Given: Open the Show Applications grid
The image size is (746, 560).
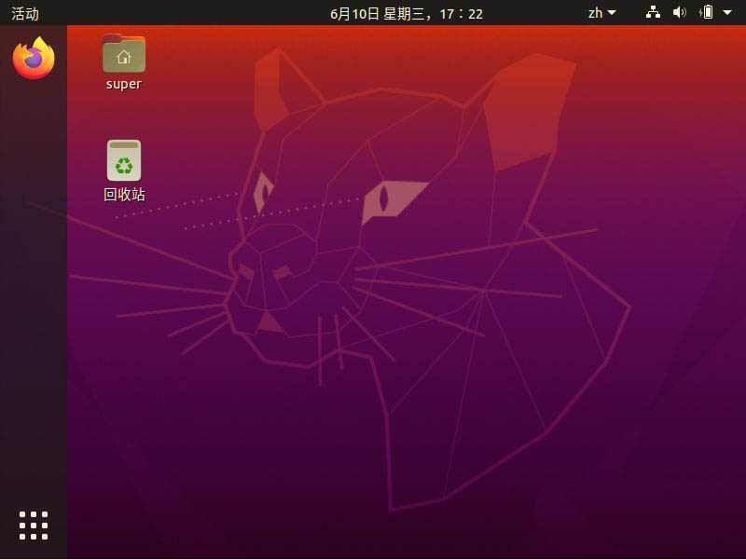Looking at the screenshot, I should (x=34, y=526).
